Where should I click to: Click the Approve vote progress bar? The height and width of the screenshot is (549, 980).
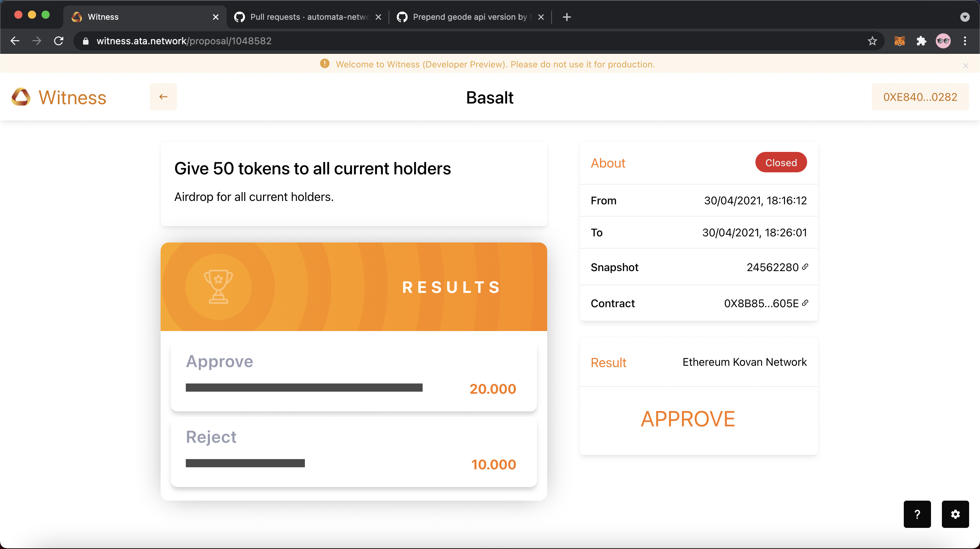pos(304,388)
